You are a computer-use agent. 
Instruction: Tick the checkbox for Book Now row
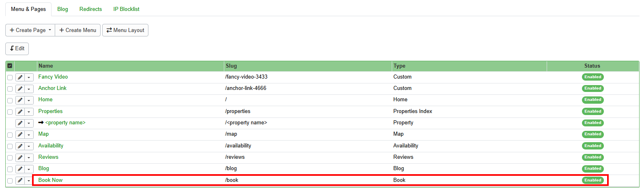coord(10,181)
